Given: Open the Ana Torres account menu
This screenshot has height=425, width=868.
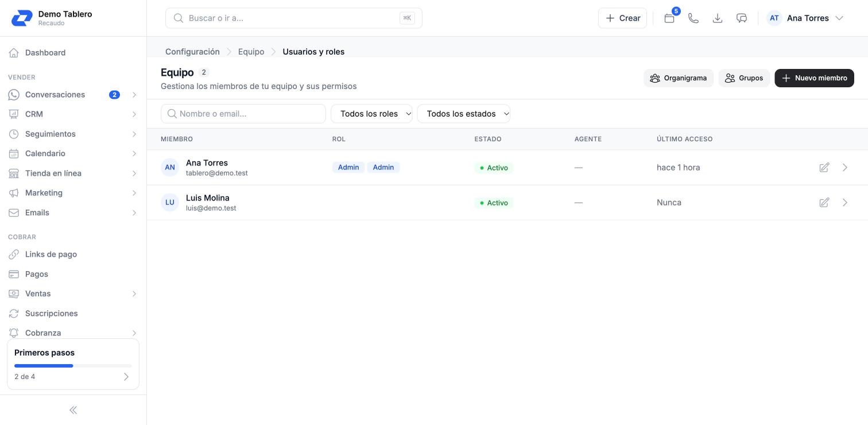Looking at the screenshot, I should 805,18.
